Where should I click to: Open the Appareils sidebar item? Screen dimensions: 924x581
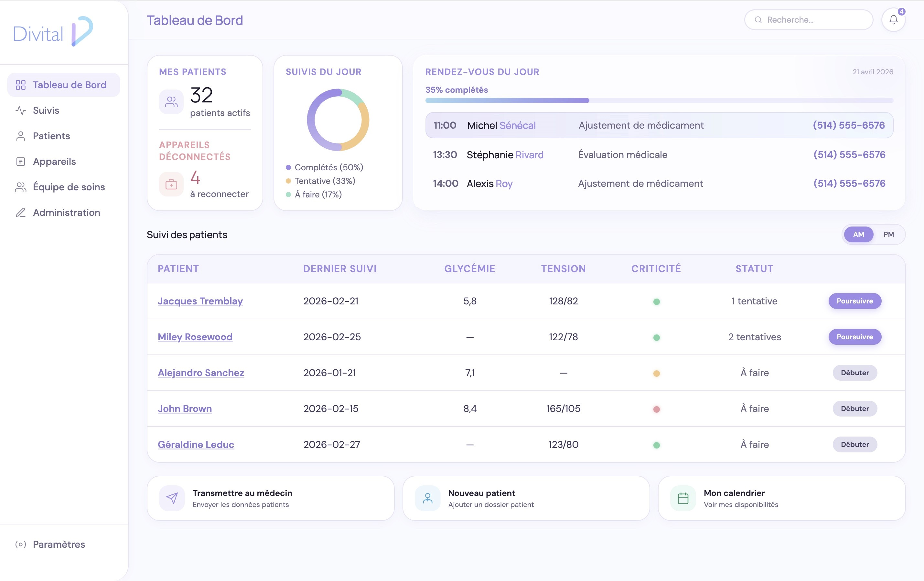[54, 162]
